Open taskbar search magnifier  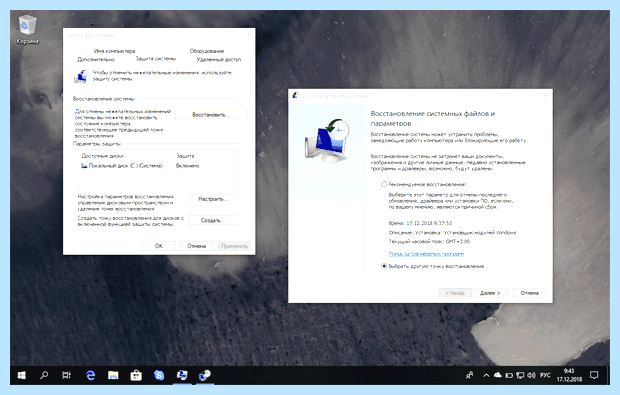[x=44, y=375]
